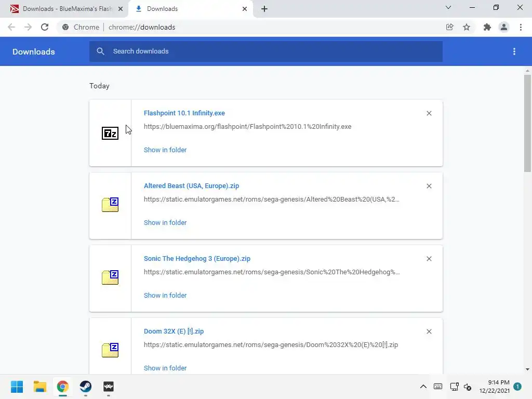532x399 pixels.
Task: Click the page vertical scrollbar thumb
Action: point(527,123)
